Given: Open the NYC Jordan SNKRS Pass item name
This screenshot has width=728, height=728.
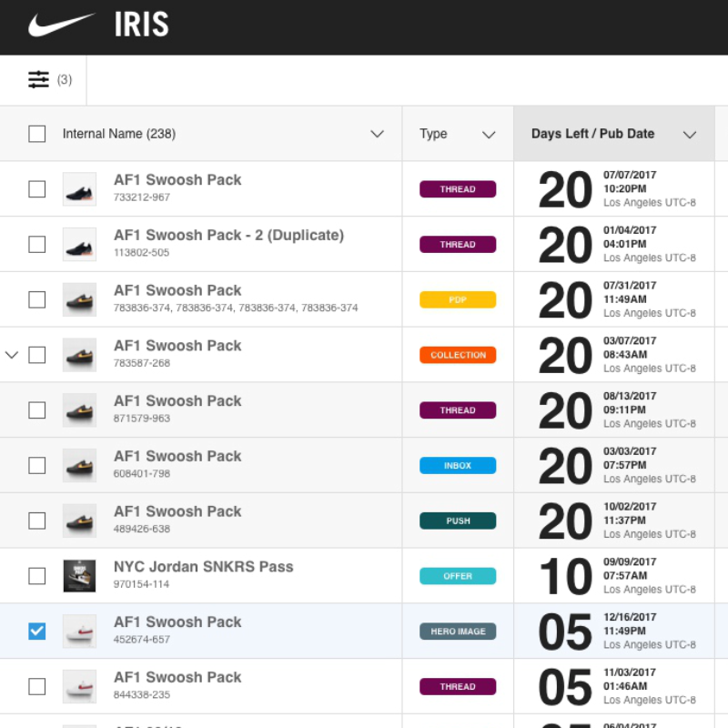Looking at the screenshot, I should coord(203,567).
